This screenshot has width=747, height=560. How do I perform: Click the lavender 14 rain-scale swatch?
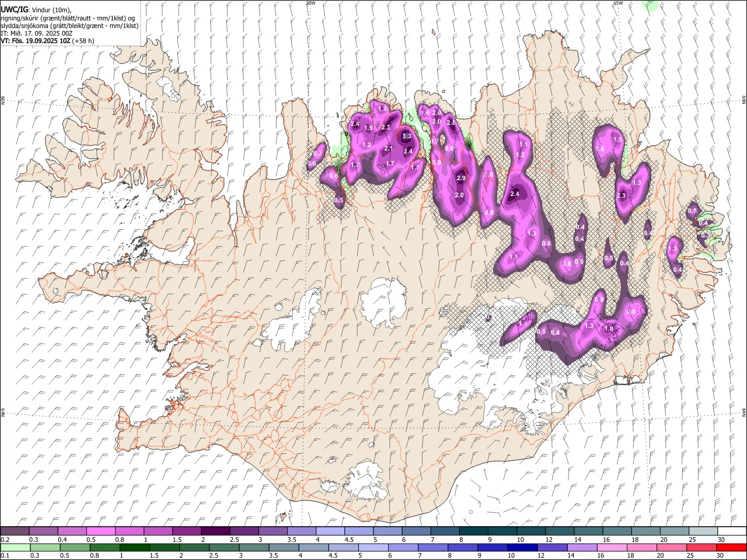click(x=582, y=547)
